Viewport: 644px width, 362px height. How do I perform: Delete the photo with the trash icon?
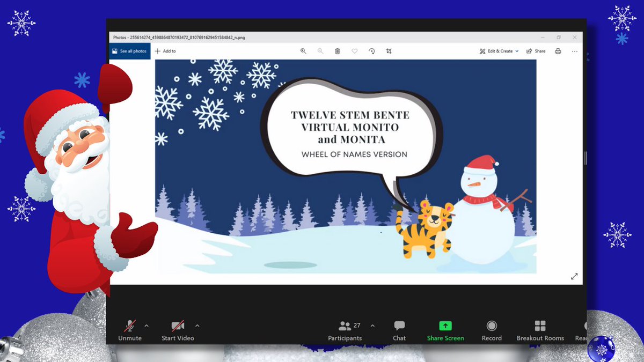[x=337, y=51]
